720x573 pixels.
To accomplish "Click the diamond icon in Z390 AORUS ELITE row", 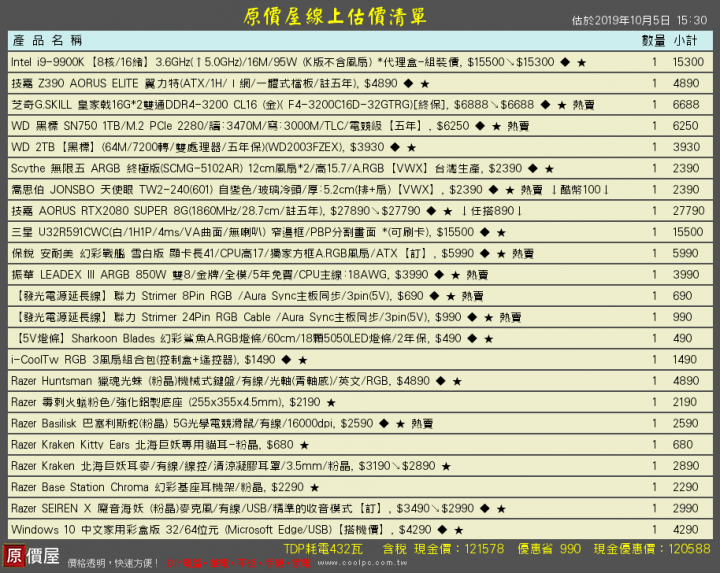I will 408,84.
